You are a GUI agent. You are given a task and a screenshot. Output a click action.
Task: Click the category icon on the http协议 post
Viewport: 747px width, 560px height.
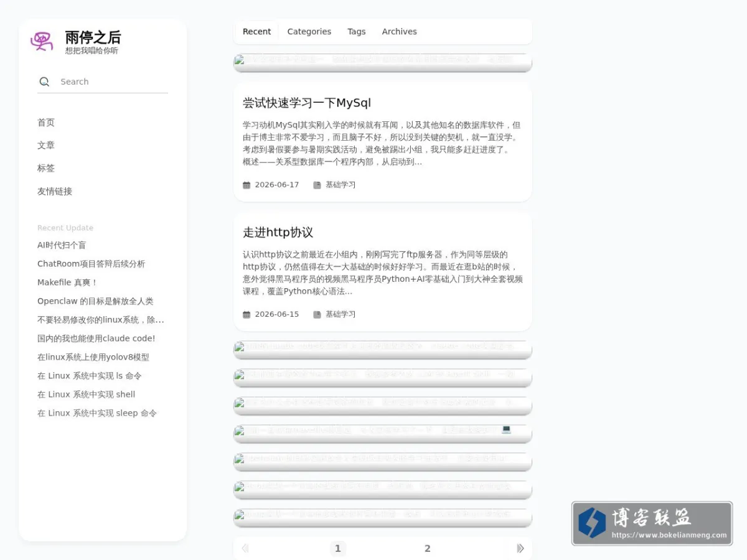pyautogui.click(x=317, y=314)
